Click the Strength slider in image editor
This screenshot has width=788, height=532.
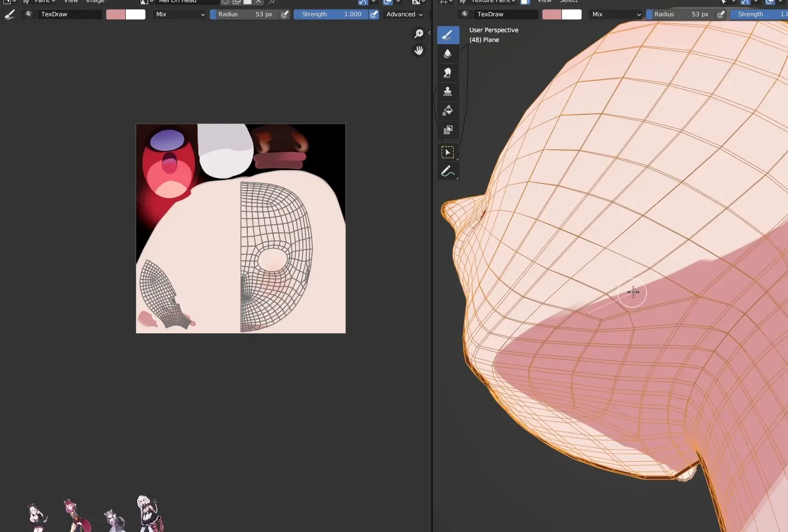click(x=331, y=15)
